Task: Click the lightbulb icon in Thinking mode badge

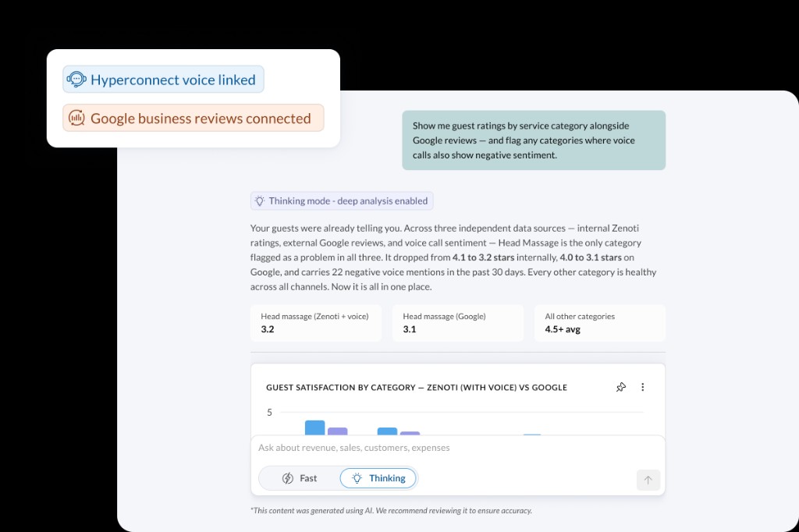Action: [x=259, y=200]
